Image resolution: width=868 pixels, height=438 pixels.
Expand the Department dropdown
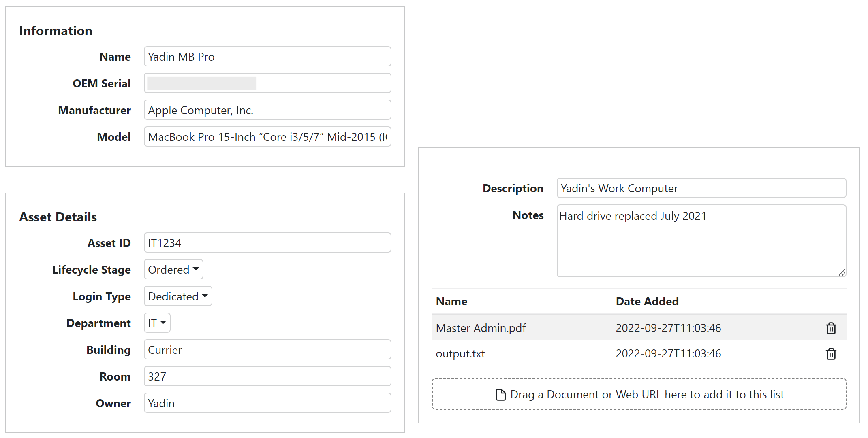point(156,323)
